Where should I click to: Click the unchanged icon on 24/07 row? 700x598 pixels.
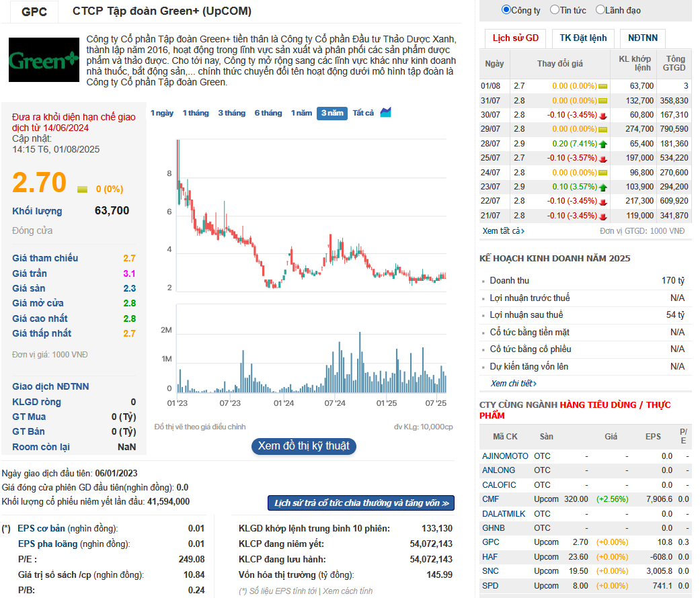602,173
